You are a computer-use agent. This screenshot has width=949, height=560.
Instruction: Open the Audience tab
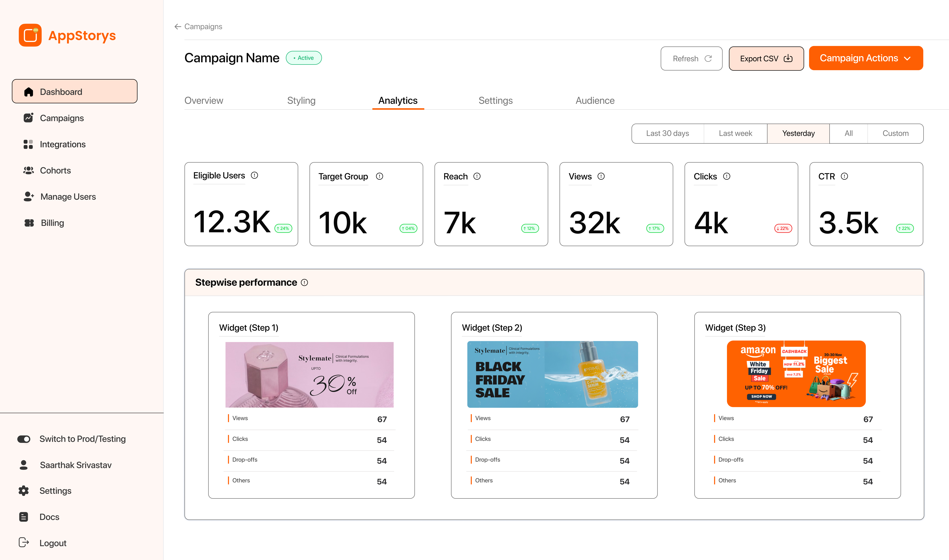pyautogui.click(x=595, y=100)
